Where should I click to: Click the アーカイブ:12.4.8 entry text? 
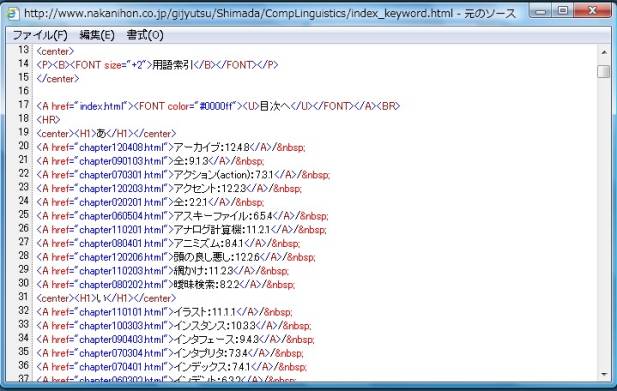coord(212,148)
